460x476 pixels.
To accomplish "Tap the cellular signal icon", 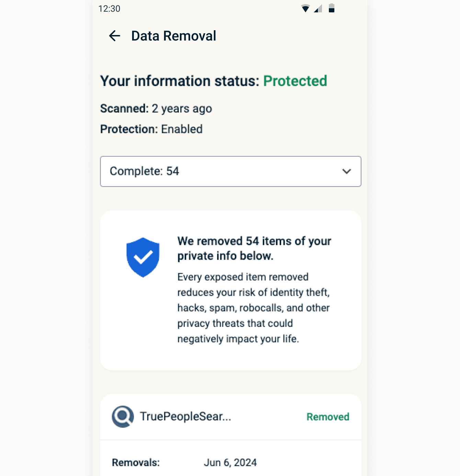I will pyautogui.click(x=318, y=9).
